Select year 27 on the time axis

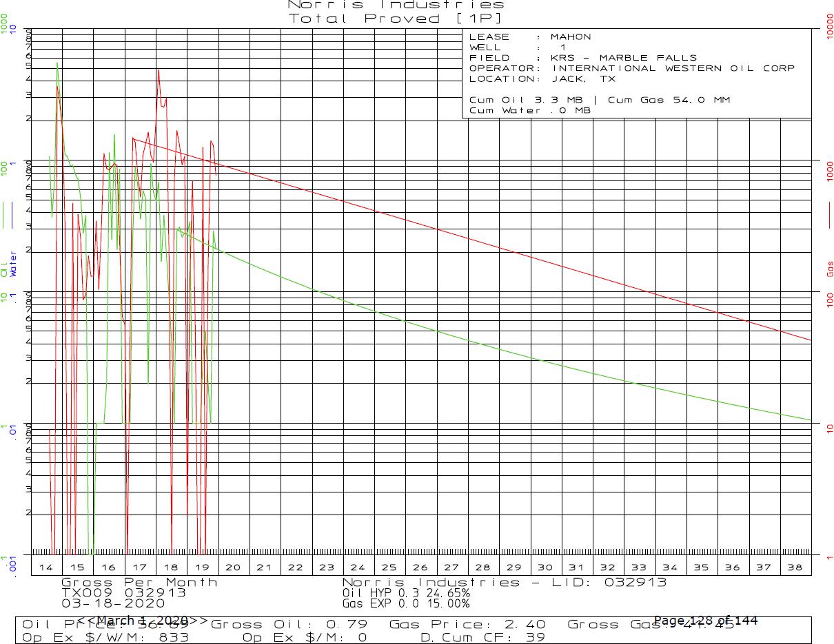click(451, 567)
